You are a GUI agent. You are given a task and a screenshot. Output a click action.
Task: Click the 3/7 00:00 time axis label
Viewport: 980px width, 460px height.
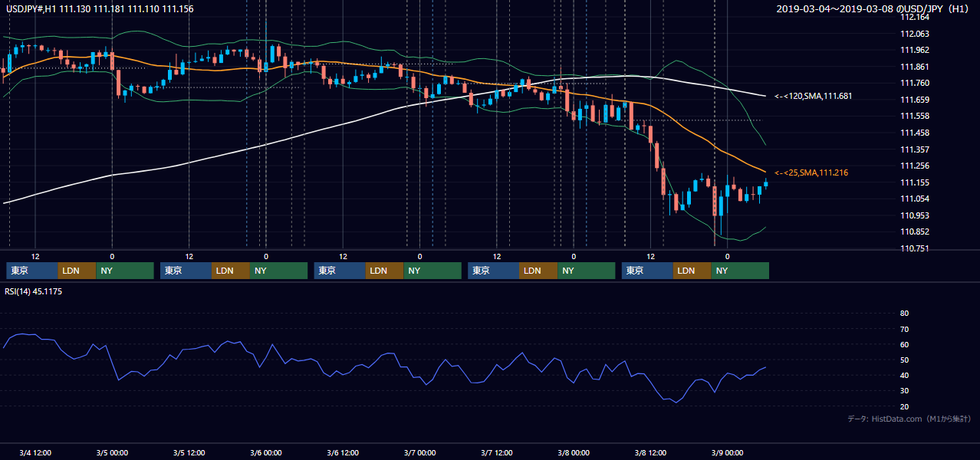pos(419,452)
